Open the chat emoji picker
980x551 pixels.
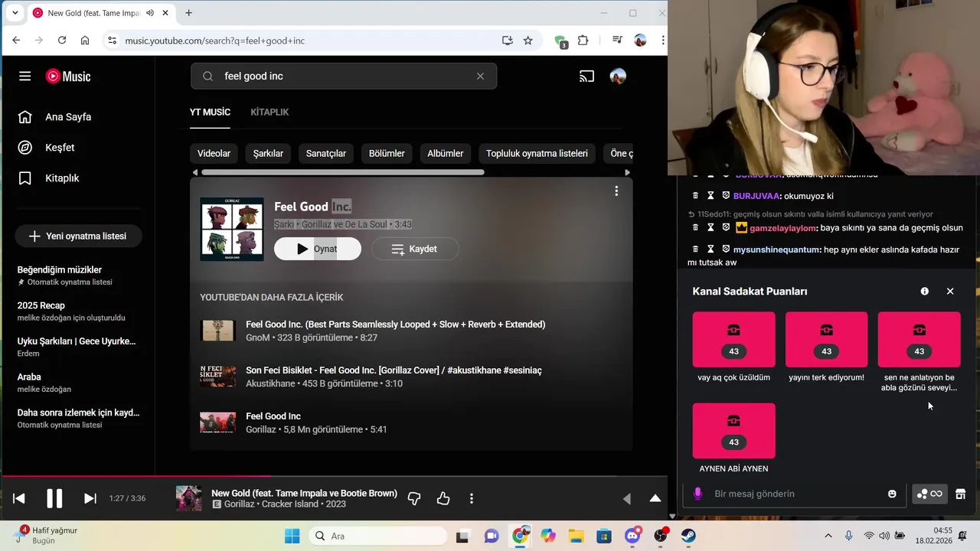tap(892, 494)
